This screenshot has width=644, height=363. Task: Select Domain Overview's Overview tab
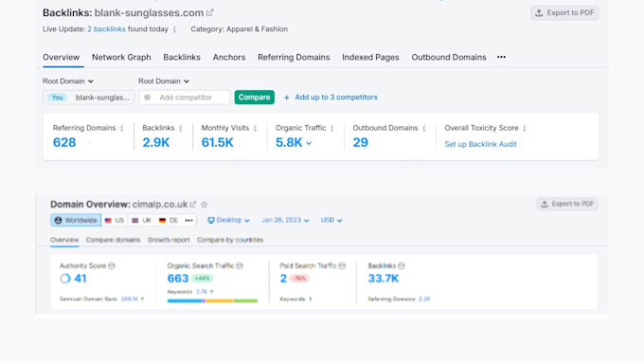[64, 240]
